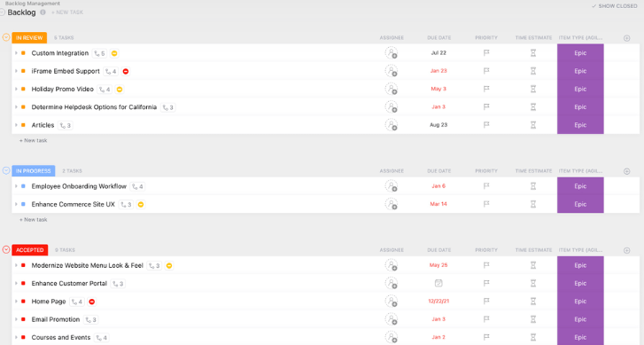Expand subtasks of Custom Integration row
644x345 pixels.
click(17, 53)
